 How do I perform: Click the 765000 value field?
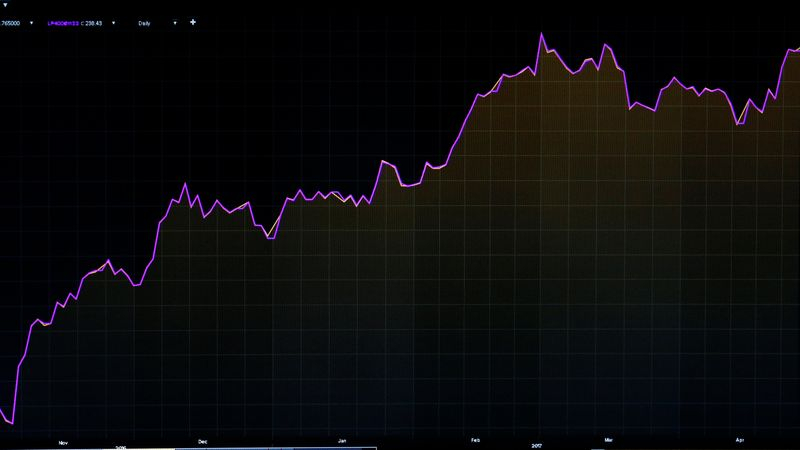(11, 22)
